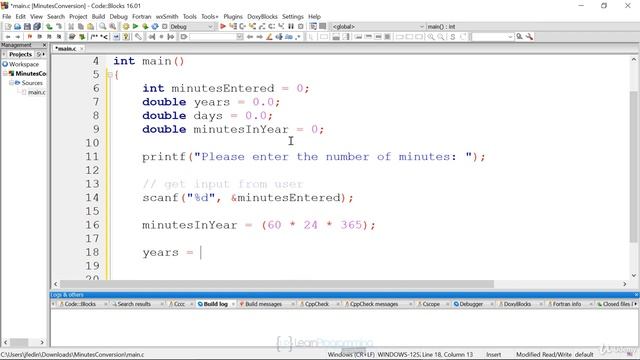Image resolution: width=640 pixels, height=360 pixels.
Task: Switch to the CppCheck messages tab
Action: click(374, 304)
